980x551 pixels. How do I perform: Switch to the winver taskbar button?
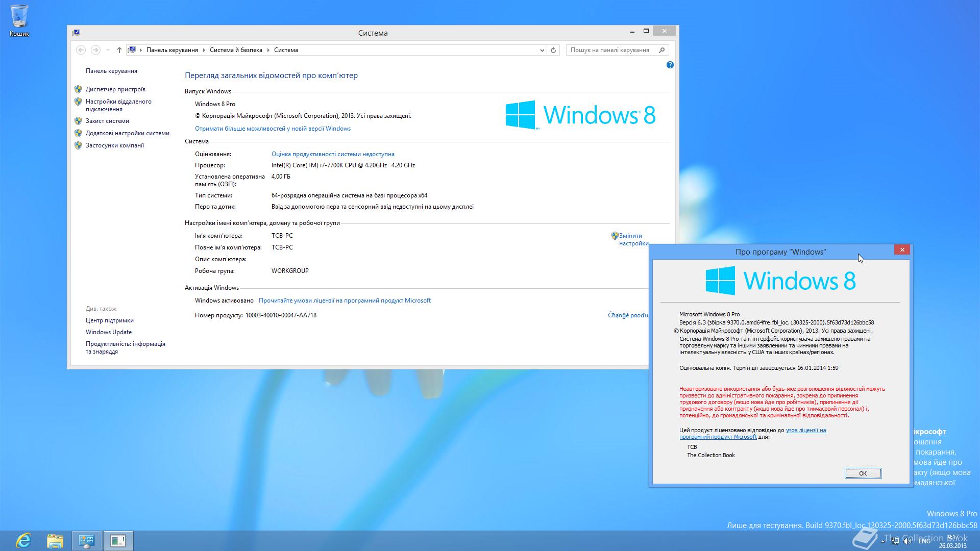(118, 540)
